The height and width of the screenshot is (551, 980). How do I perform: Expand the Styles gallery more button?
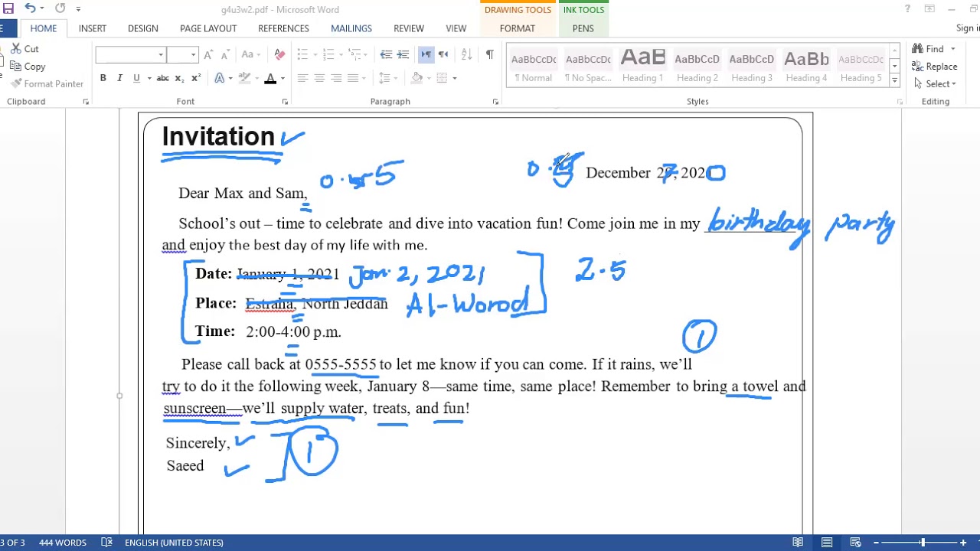894,80
